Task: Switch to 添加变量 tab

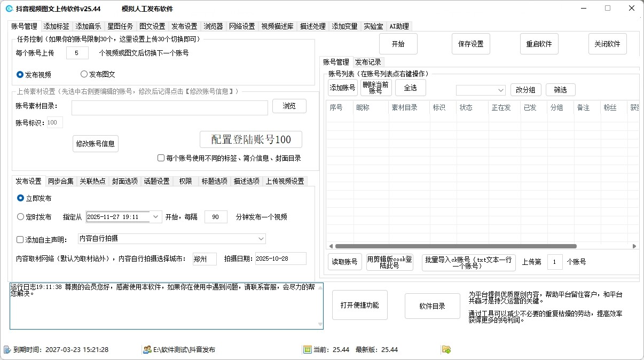Action: click(x=344, y=26)
